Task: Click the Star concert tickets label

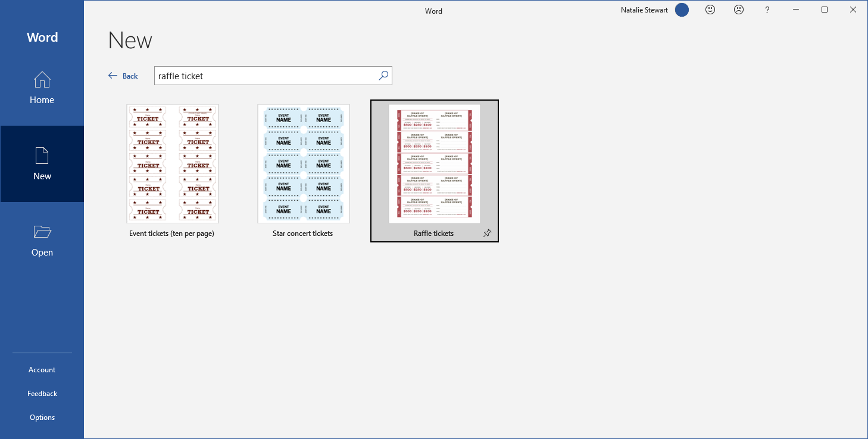Action: 302,233
